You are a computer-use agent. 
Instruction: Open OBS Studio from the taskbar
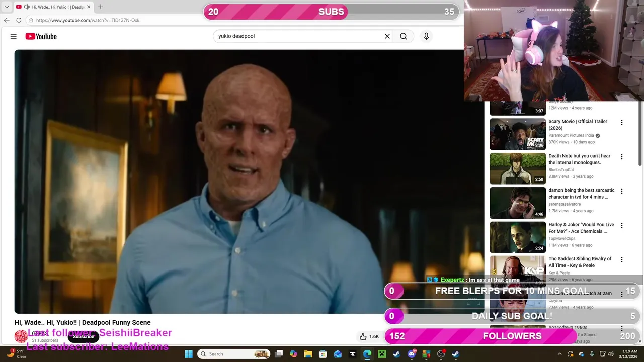(441, 354)
